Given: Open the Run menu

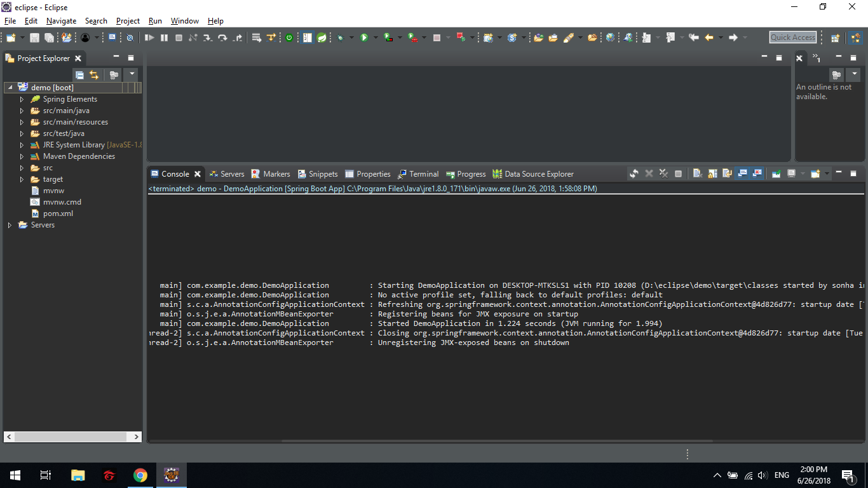Looking at the screenshot, I should point(155,21).
